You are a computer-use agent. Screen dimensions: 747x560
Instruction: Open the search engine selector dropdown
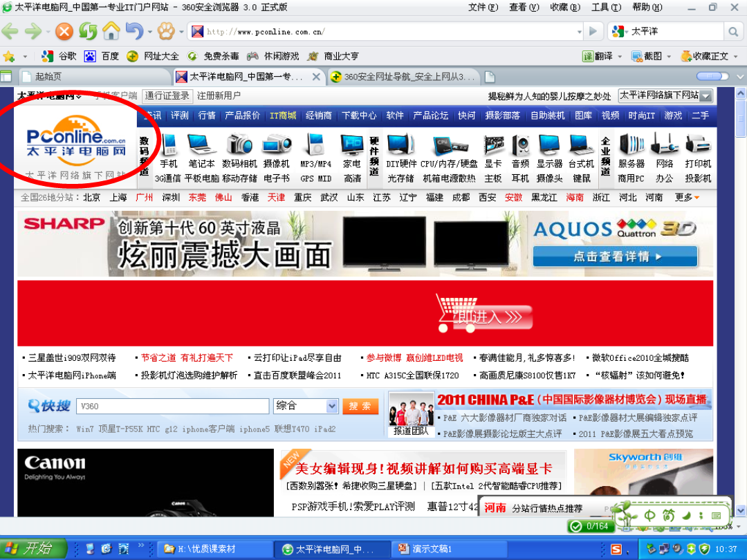pyautogui.click(x=627, y=32)
